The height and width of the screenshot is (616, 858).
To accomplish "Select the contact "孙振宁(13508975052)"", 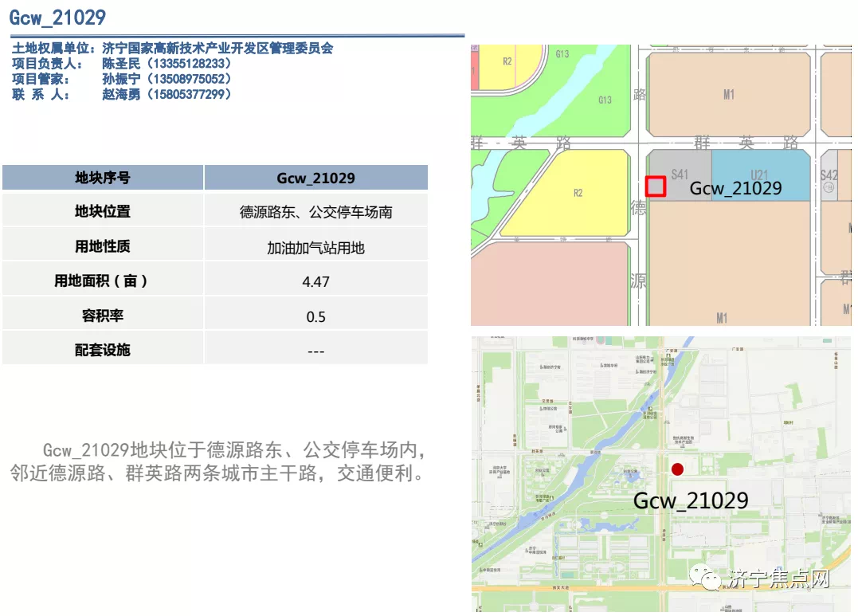I will pos(167,79).
